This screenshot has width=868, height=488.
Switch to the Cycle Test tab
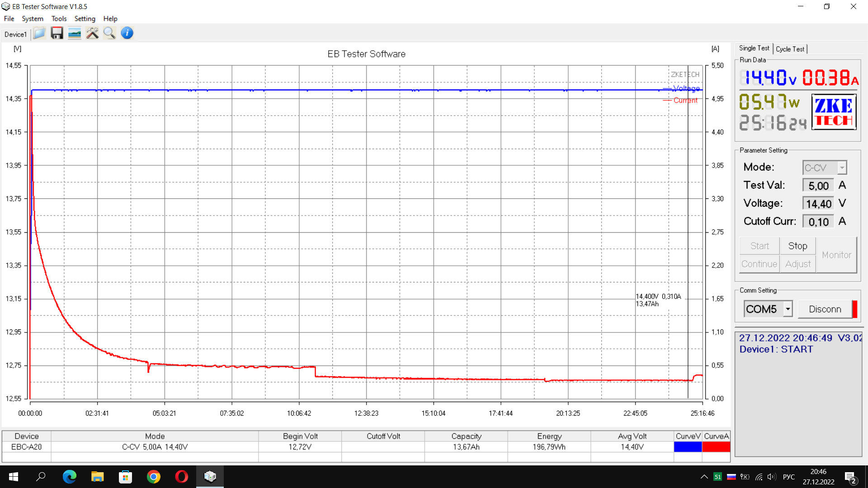coord(790,49)
